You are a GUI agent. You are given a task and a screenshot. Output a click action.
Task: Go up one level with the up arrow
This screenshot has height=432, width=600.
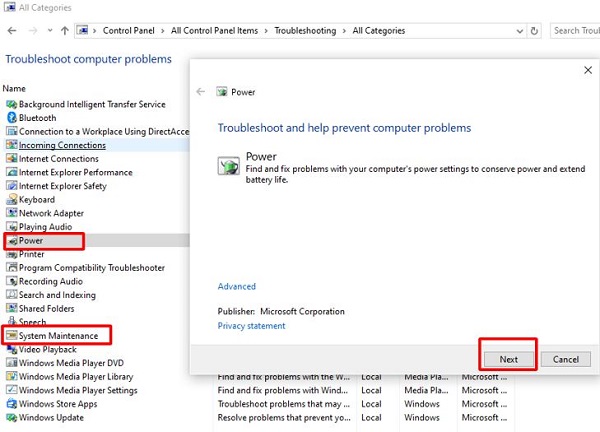(x=65, y=31)
